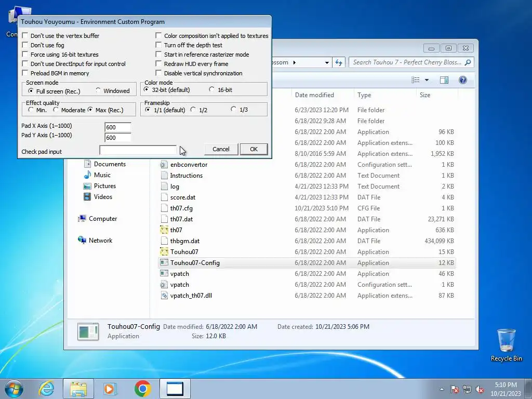Image resolution: width=532 pixels, height=399 pixels.
Task: Select the Touhou07 application icon
Action: [164, 252]
